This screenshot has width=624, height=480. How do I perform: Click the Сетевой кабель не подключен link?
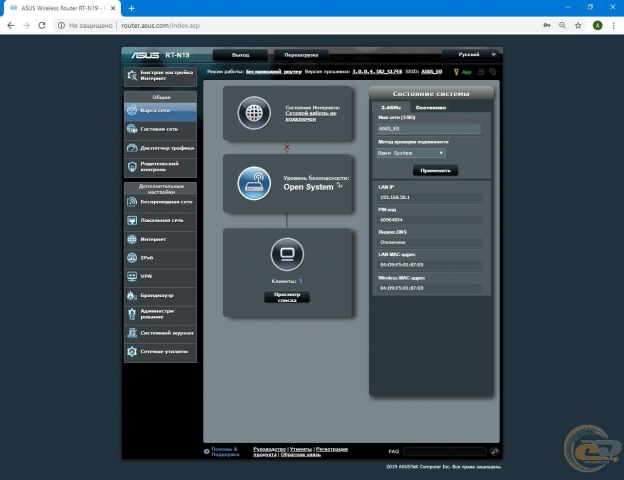click(311, 116)
